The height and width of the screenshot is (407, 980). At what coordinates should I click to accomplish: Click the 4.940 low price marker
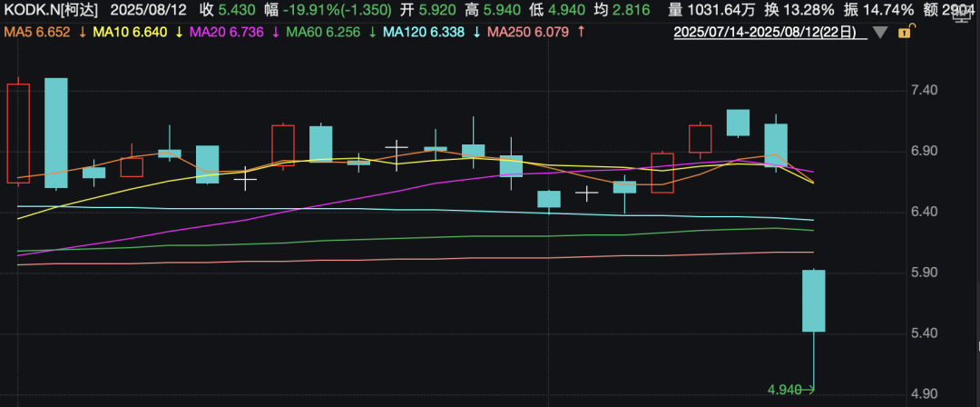786,390
